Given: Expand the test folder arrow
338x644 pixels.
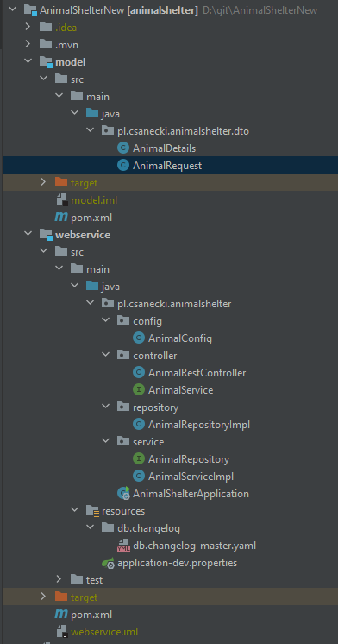Looking at the screenshot, I should 59,579.
